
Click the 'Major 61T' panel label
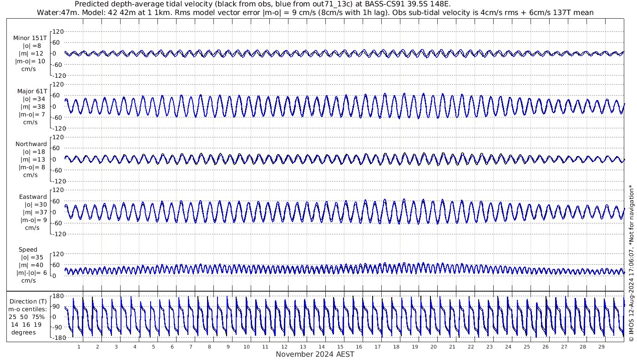[32, 91]
